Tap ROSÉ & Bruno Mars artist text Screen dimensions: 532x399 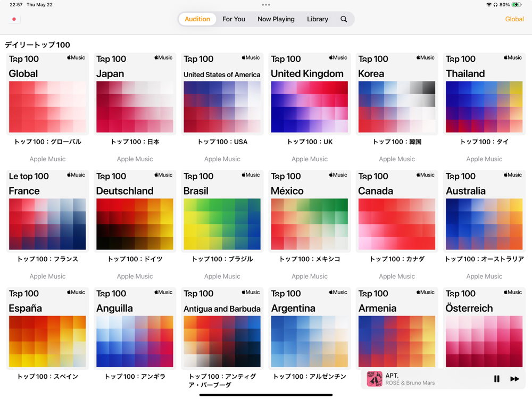410,383
